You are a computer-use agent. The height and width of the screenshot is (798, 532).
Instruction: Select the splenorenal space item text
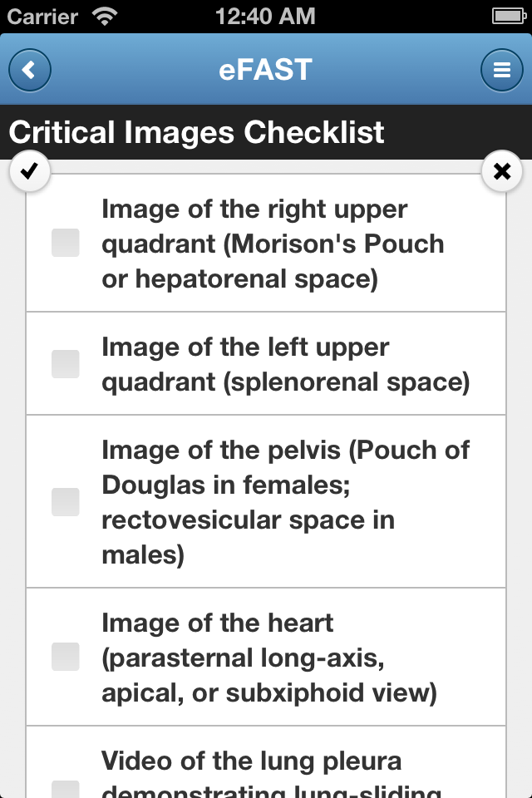[x=286, y=364]
